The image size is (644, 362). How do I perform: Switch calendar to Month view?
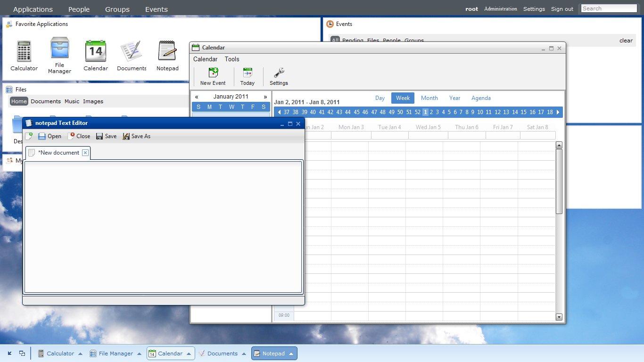pyautogui.click(x=429, y=98)
